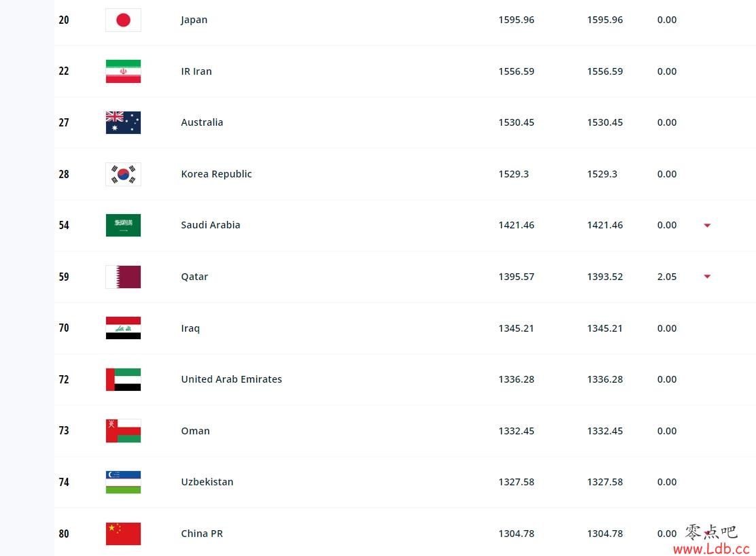
Task: Click the United Arab Emirates flag
Action: pyautogui.click(x=124, y=379)
